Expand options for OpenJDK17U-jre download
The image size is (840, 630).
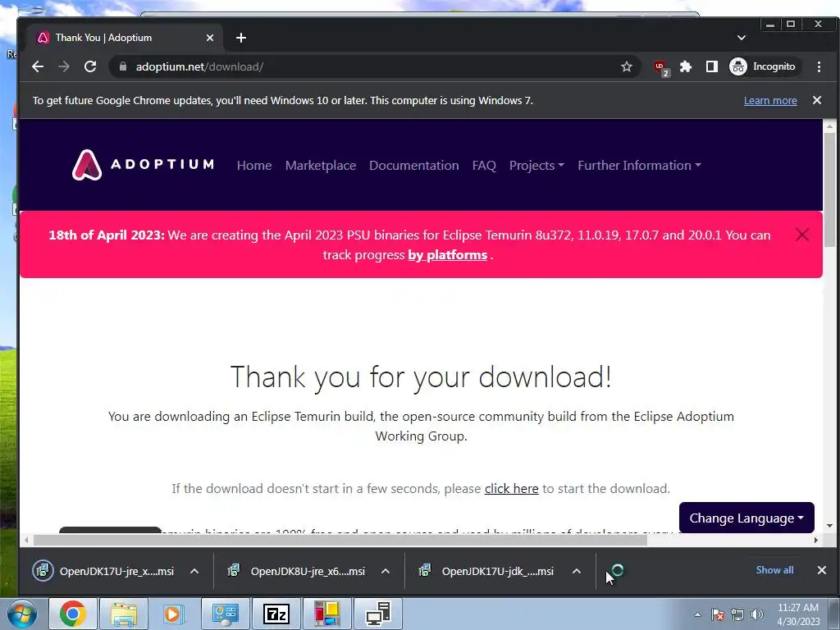194,571
